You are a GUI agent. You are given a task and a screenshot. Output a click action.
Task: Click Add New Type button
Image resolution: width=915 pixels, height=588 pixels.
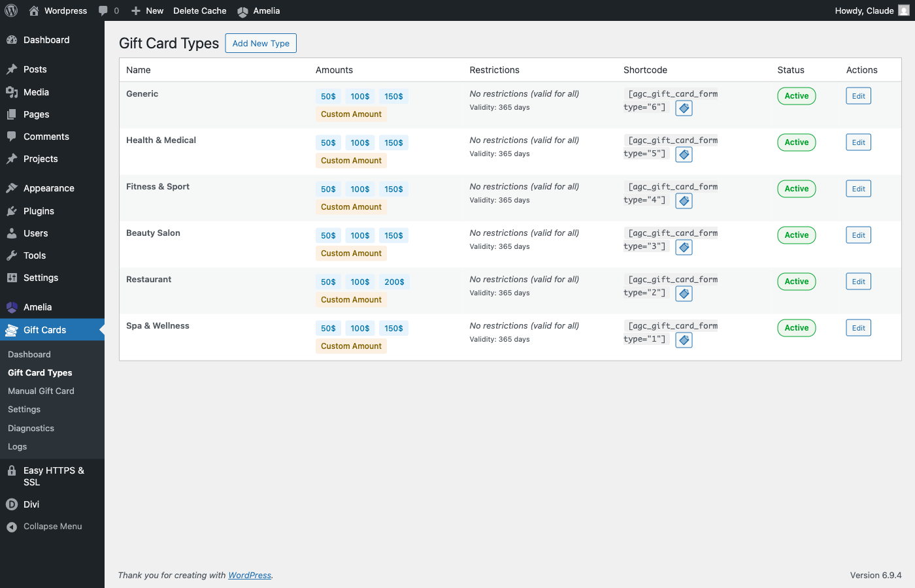261,43
